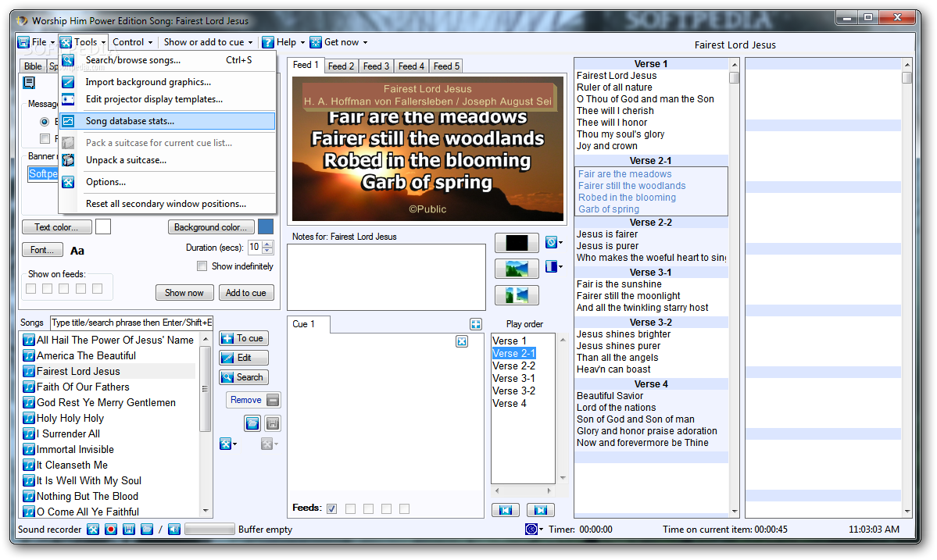Click the landscape background image button
Viewport: 937px width, 560px height.
517,269
